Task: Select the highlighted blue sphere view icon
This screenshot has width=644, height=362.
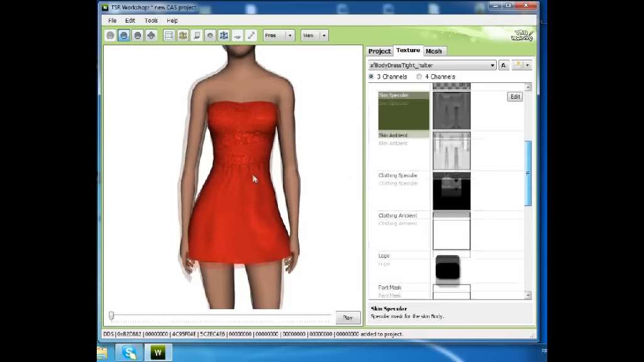Action: (x=124, y=36)
